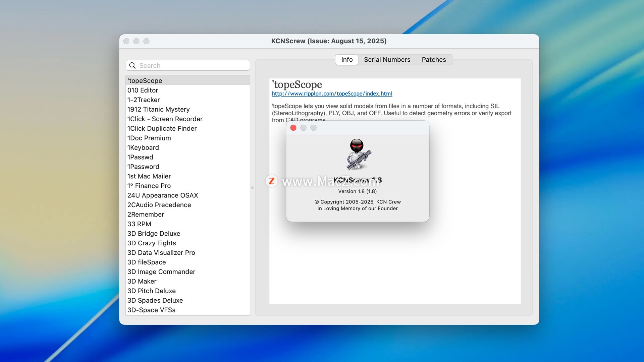Select 1Passwd entry
Screen dimensions: 644x362
point(188,157)
